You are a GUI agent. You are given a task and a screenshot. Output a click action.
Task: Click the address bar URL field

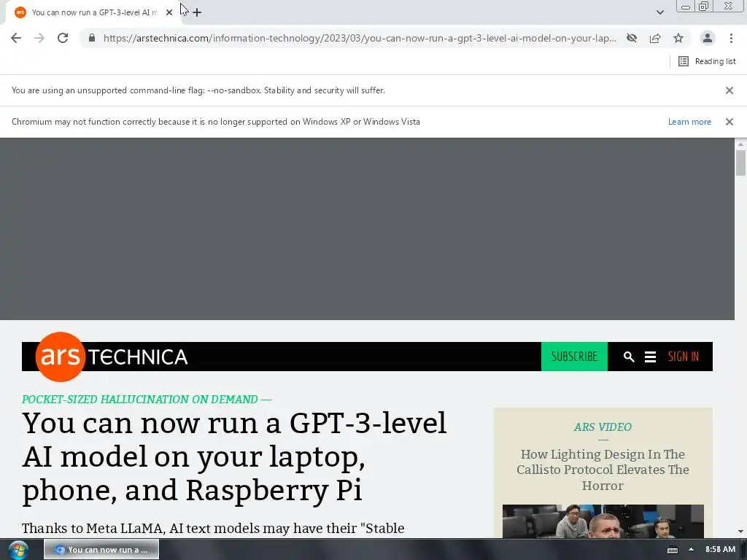(360, 38)
